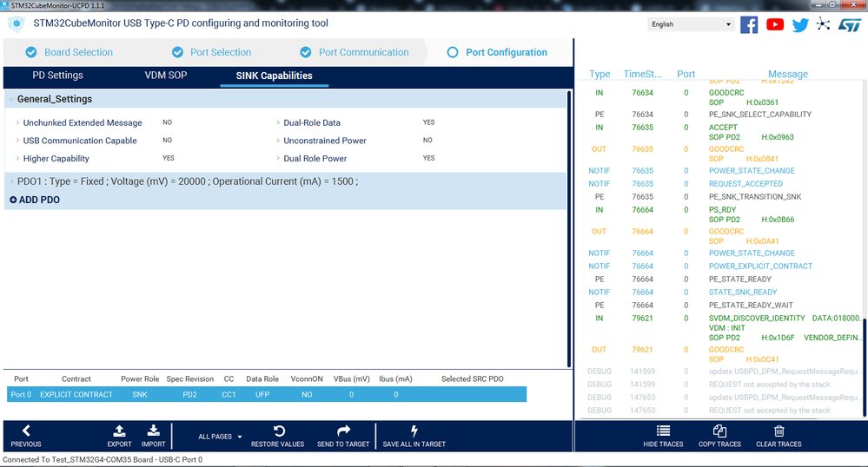Expand USB Communication Capable setting
The width and height of the screenshot is (868, 467).
click(17, 141)
